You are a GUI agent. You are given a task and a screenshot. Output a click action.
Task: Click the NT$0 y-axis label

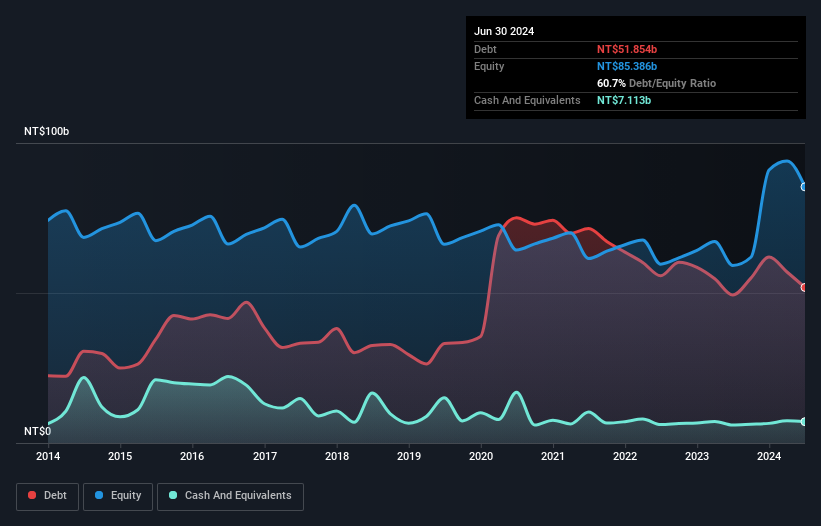[x=38, y=431]
